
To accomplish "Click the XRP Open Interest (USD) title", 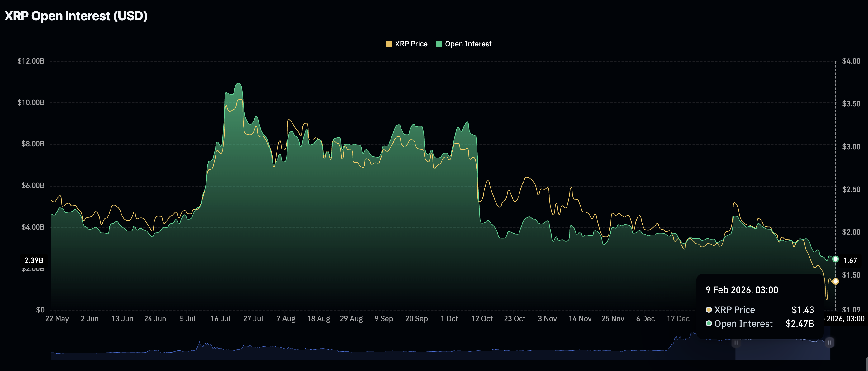I will point(76,16).
